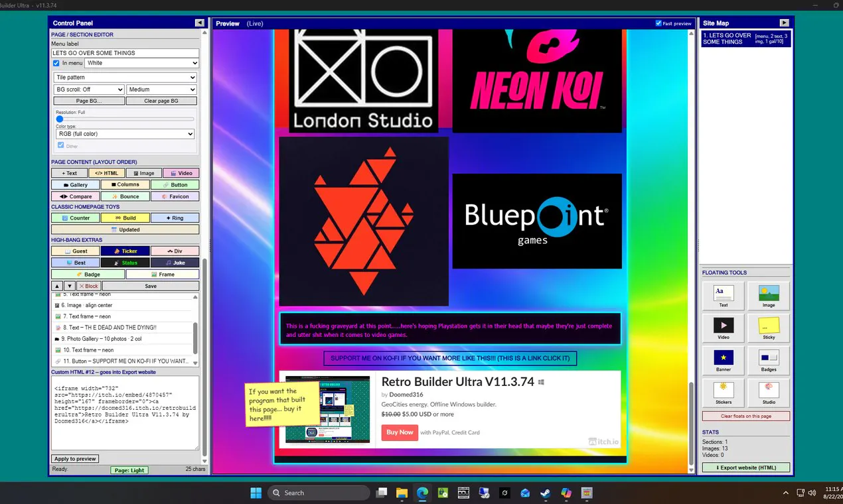Select '11. Button – SUPPORT ME ON KO-FI' block

[x=123, y=361]
